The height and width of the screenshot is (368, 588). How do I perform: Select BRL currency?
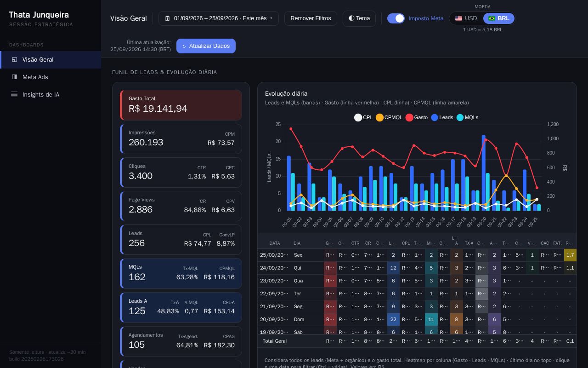[498, 18]
